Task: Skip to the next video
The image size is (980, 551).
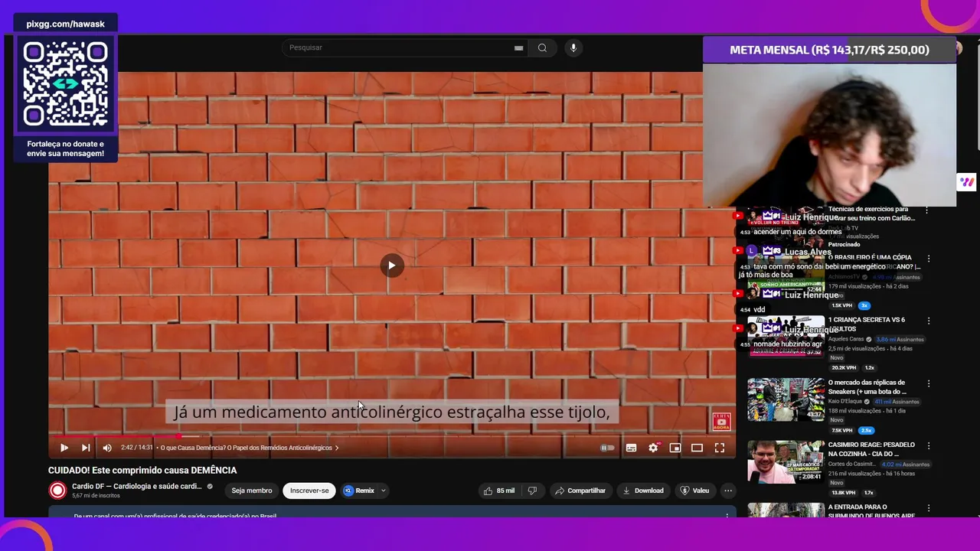Action: [x=86, y=448]
